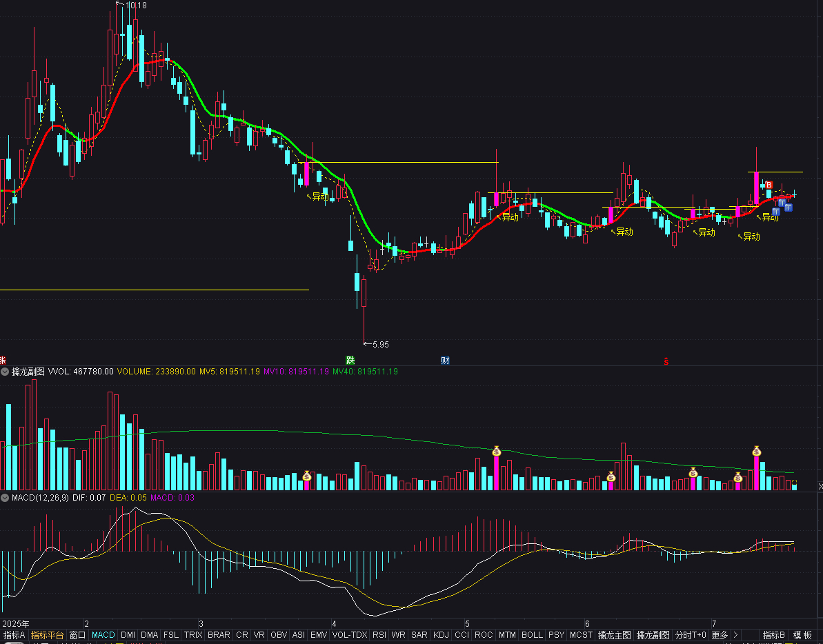The height and width of the screenshot is (644, 823).
Task: Click the VVOL: 467780.00 value
Action: (x=81, y=372)
